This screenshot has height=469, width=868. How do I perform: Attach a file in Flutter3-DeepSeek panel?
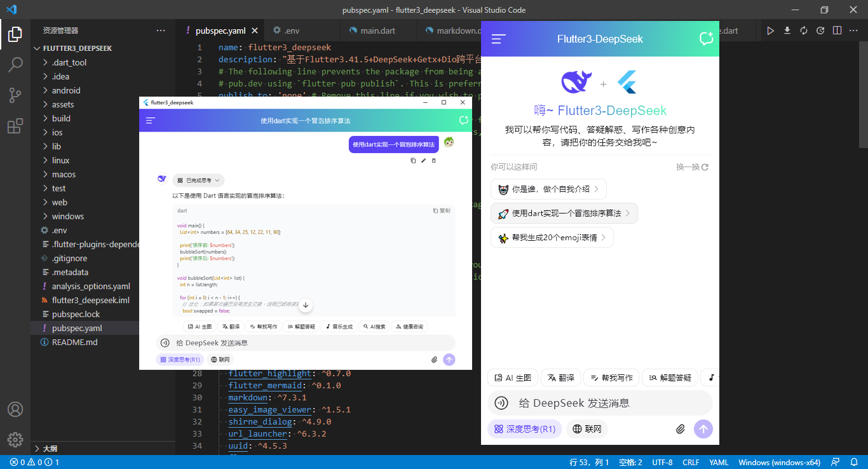point(681,429)
